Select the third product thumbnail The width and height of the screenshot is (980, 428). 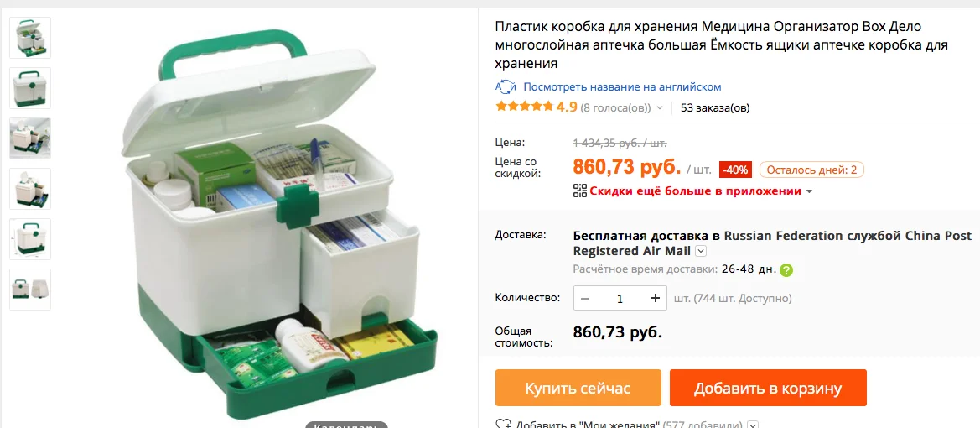(x=30, y=138)
